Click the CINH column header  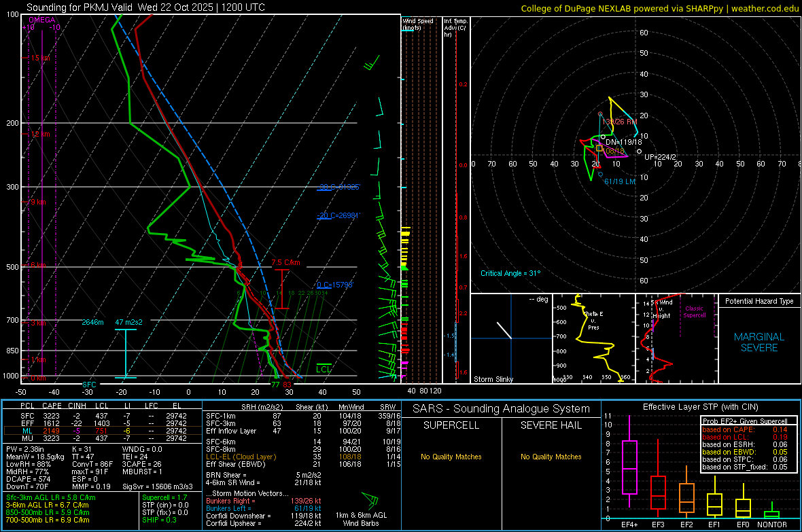[x=77, y=406]
